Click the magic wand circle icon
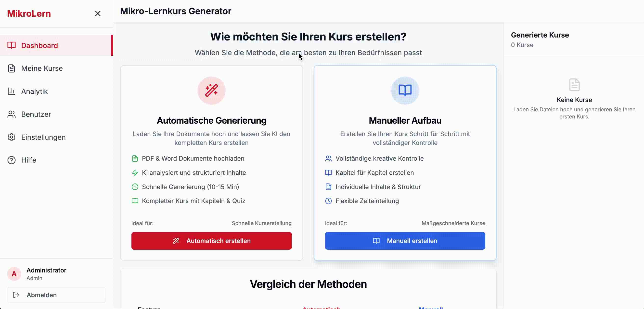 coord(211,90)
